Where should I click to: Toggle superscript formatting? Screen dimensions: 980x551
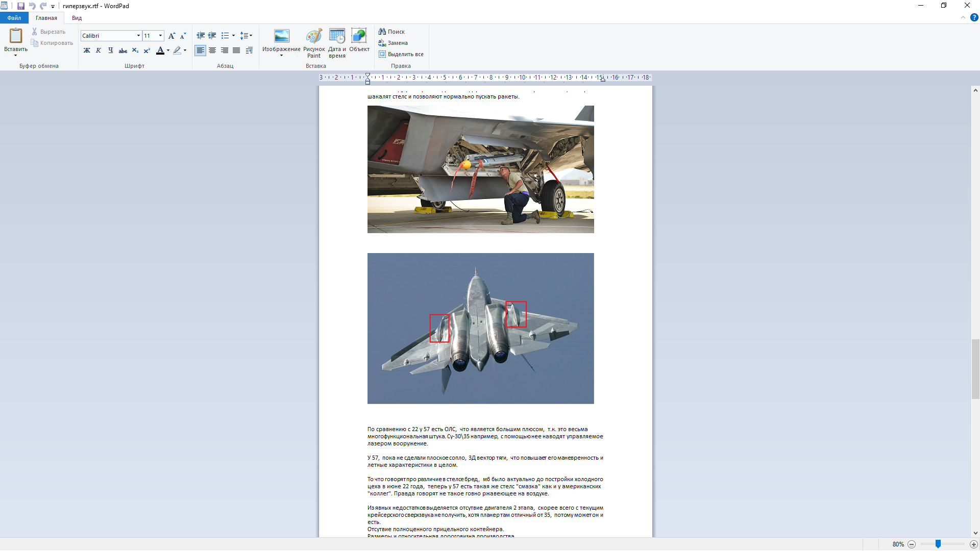pos(147,51)
